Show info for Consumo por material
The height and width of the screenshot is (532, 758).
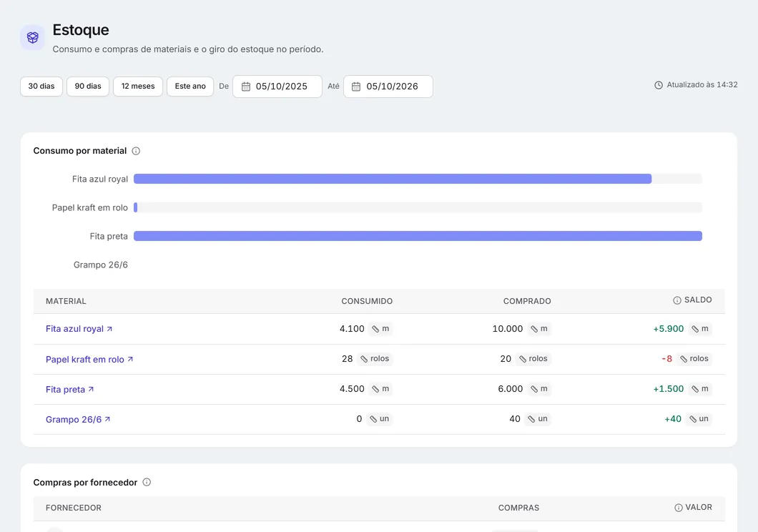(136, 151)
